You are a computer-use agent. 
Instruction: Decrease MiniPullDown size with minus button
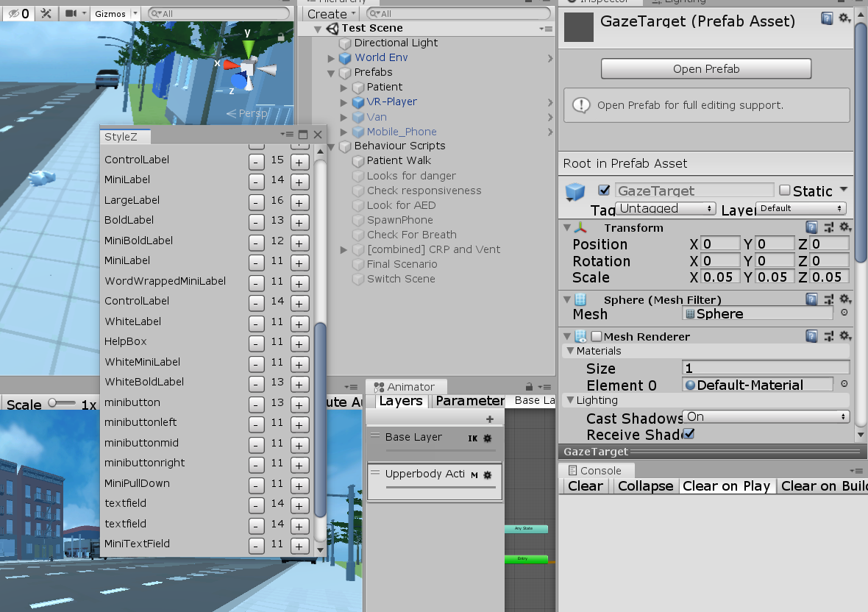(256, 485)
